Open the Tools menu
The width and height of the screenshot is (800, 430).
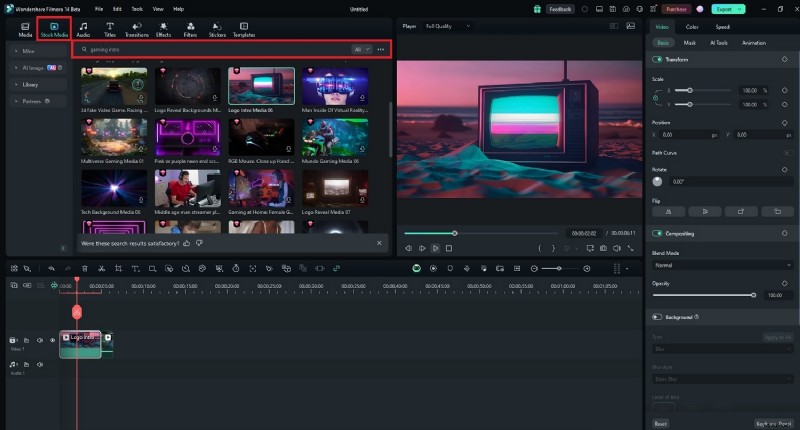[137, 9]
